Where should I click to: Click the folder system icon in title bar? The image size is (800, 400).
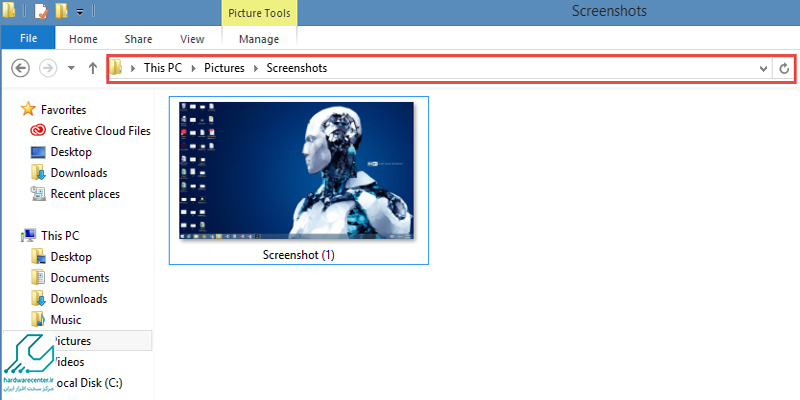coord(9,10)
